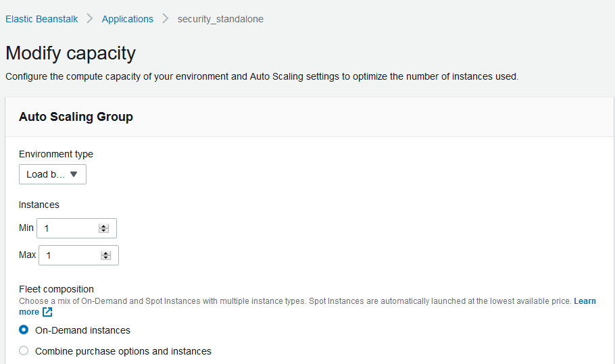Click the triangle arrow in the Environment type selector
Screen dimensions: 615x364
tap(74, 174)
